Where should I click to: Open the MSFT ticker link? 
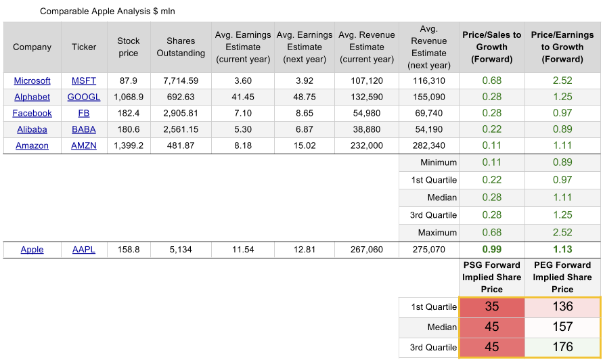[84, 81]
